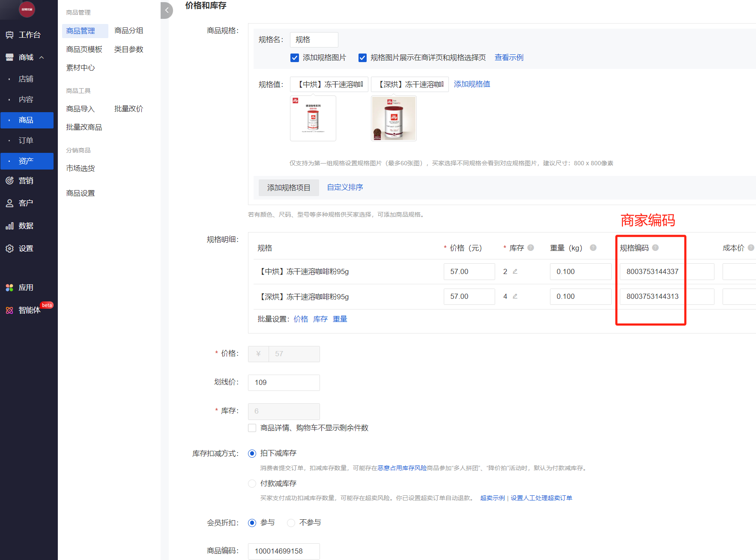Select 参与 member discount radio

[x=252, y=523]
